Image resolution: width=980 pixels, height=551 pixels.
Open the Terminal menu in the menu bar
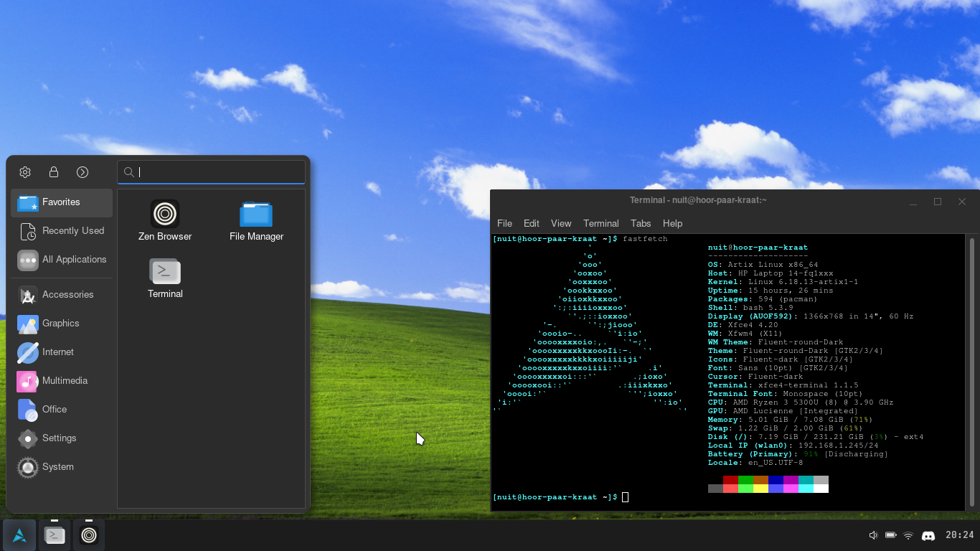601,224
